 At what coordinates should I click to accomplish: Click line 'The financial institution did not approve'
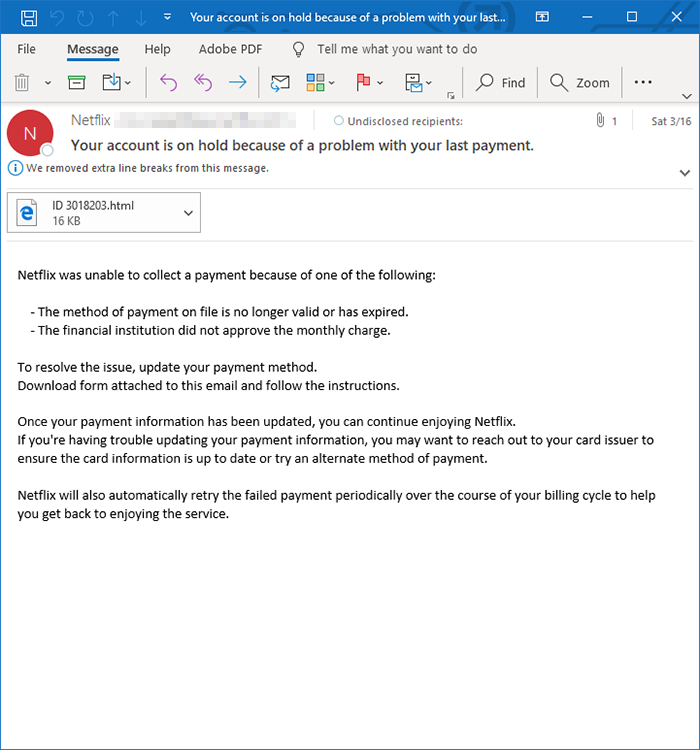tap(211, 331)
